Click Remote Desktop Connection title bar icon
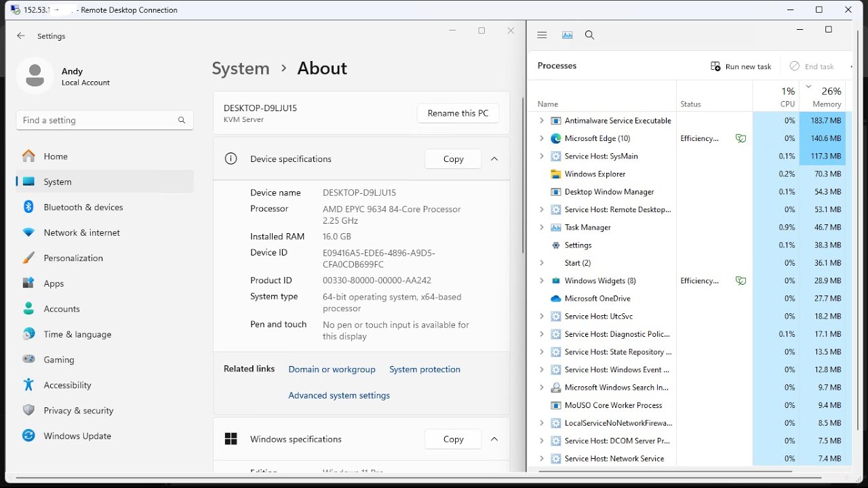868x488 pixels. tap(15, 9)
